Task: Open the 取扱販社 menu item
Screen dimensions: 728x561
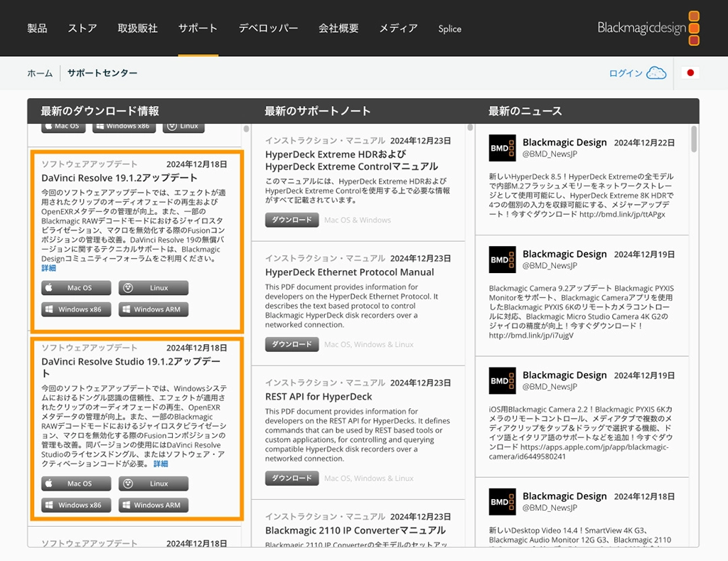Action: [x=138, y=28]
